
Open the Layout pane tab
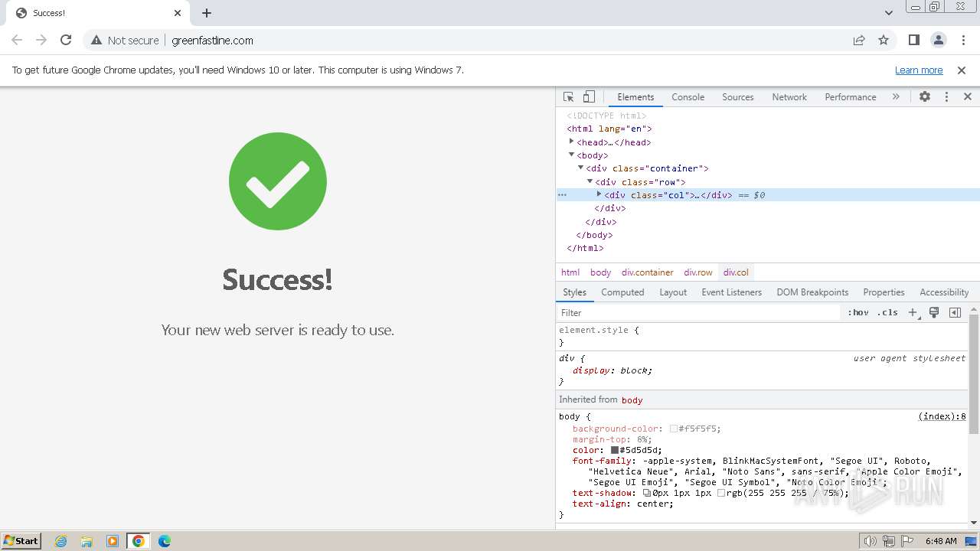pos(673,292)
